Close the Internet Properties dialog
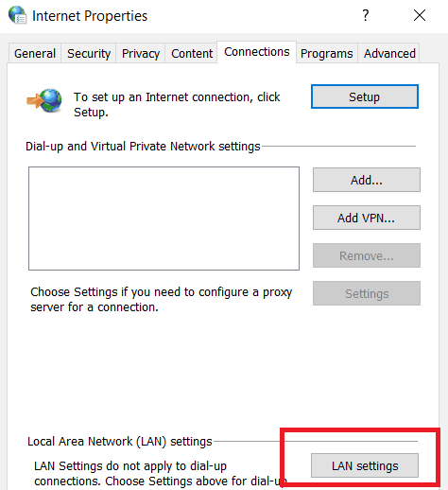Screen dimensions: 448x490 click(x=420, y=15)
